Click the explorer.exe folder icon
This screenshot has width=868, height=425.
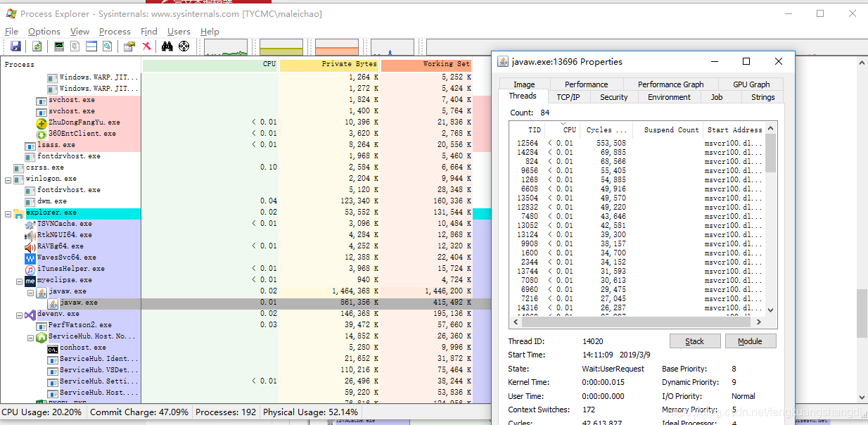click(x=19, y=212)
